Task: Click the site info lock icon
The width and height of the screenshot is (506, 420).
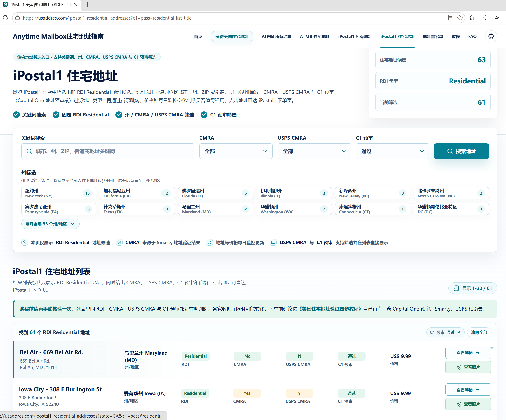Action: point(17,18)
